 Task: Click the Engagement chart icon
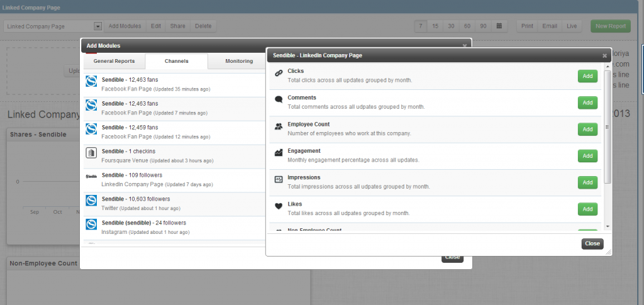[279, 153]
